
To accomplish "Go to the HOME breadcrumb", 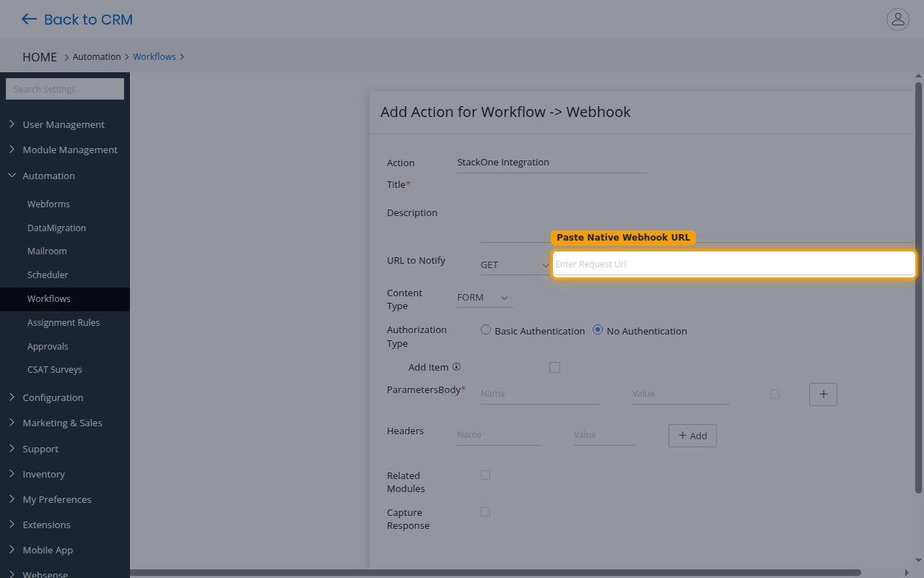I will (x=40, y=56).
